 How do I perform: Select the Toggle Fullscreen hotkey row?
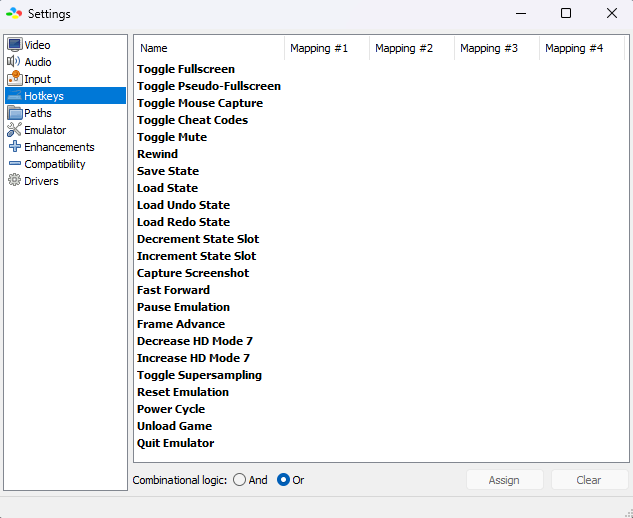click(x=186, y=69)
